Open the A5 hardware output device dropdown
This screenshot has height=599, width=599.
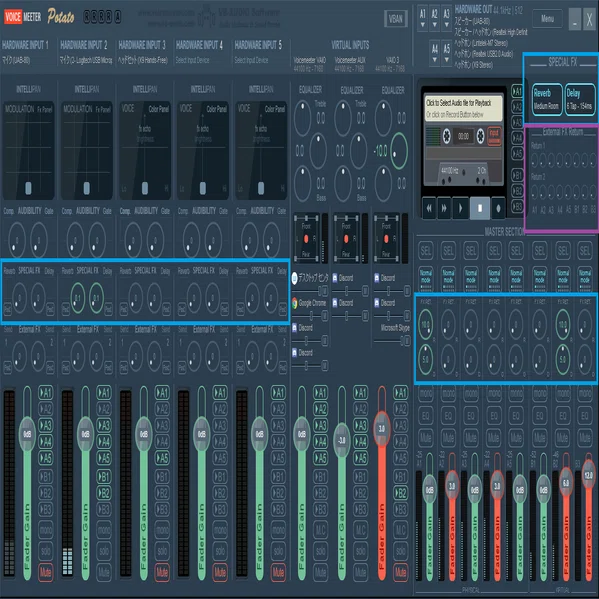click(446, 53)
